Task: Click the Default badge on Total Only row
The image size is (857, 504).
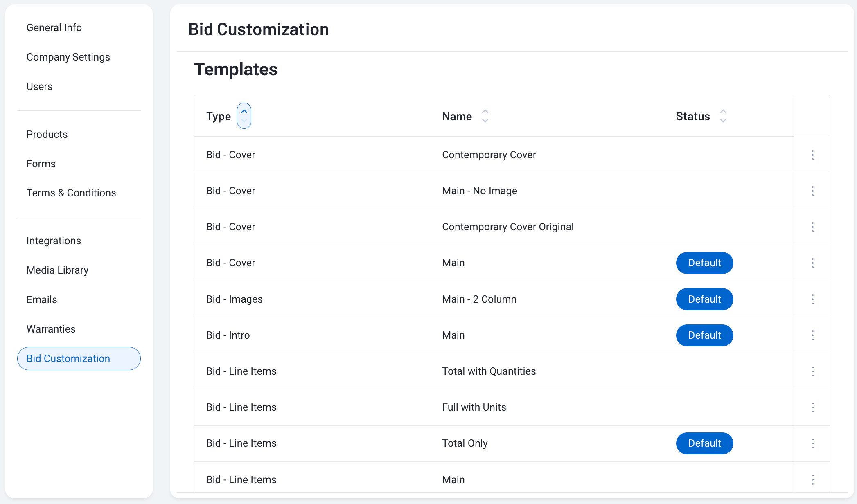Action: [x=704, y=443]
